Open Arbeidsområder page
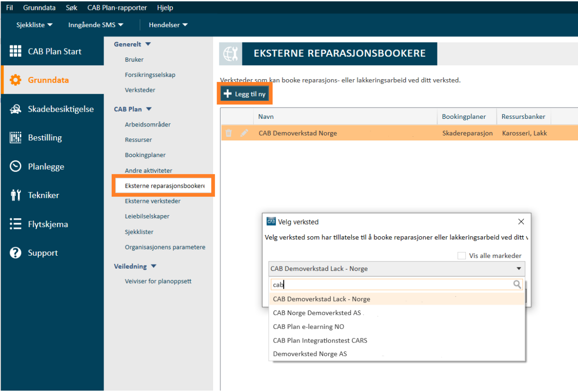This screenshot has width=578, height=392. click(148, 124)
